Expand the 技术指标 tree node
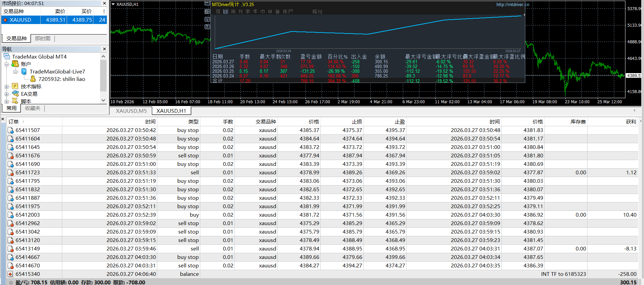Image resolution: width=644 pixels, height=285 pixels. pyautogui.click(x=6, y=87)
